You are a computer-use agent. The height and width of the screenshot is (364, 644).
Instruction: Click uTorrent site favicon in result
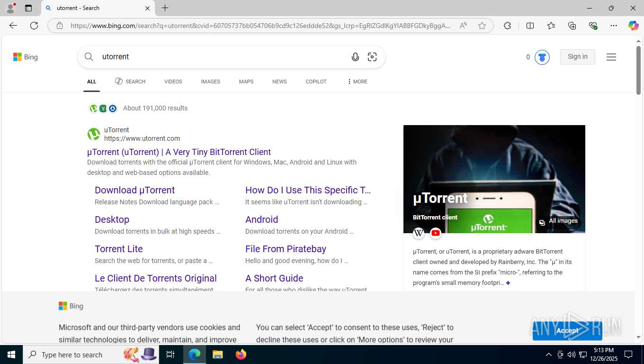coord(94,134)
